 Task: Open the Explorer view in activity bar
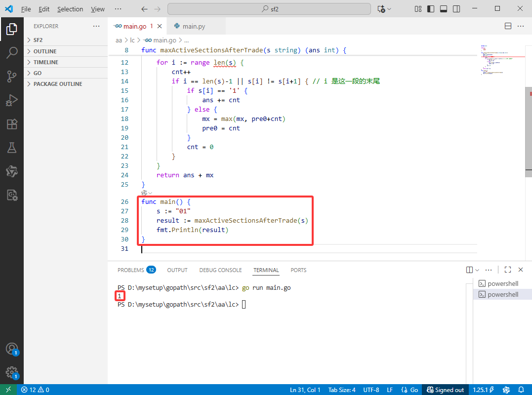click(x=12, y=29)
